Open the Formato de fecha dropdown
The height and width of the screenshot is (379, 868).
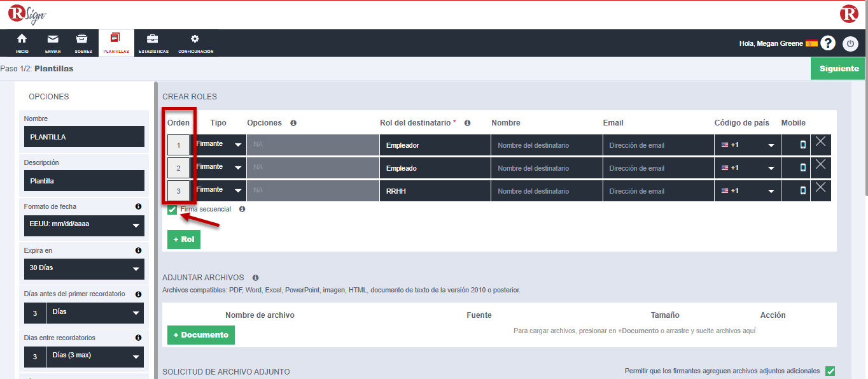click(x=84, y=225)
